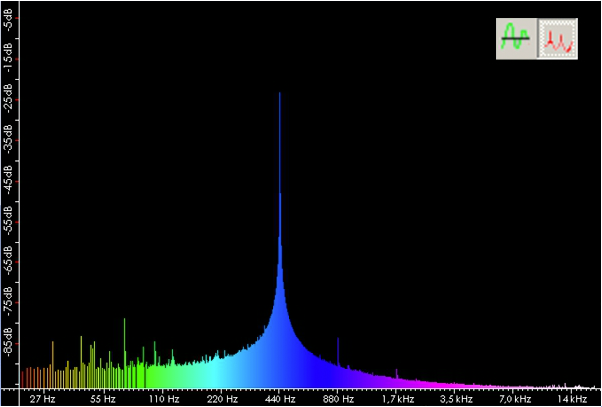The width and height of the screenshot is (602, 407).
Task: Click the 55 Hz axis label
Action: [104, 399]
